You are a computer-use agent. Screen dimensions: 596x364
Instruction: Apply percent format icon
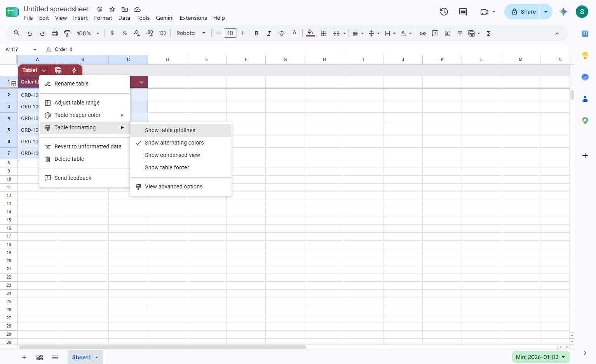125,33
